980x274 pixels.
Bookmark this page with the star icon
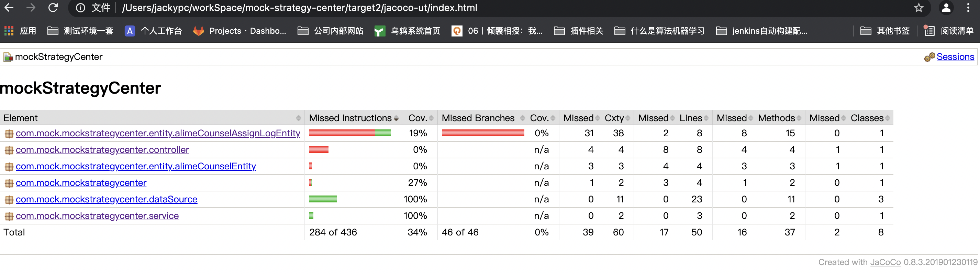[x=919, y=8]
